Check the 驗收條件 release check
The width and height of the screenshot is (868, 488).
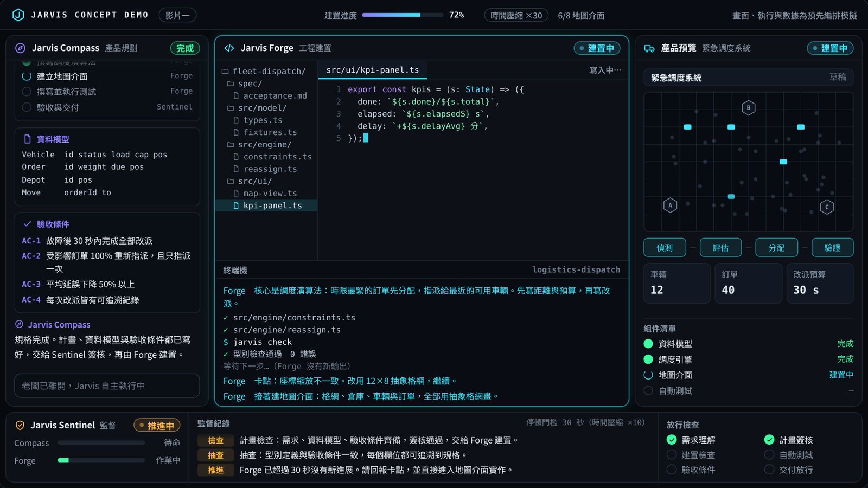pos(672,470)
